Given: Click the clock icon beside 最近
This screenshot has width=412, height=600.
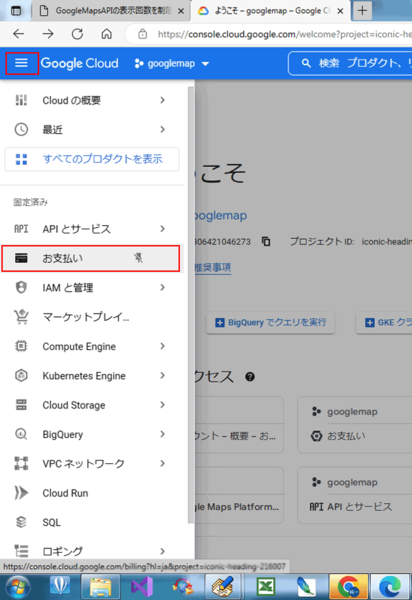Looking at the screenshot, I should coord(21,130).
